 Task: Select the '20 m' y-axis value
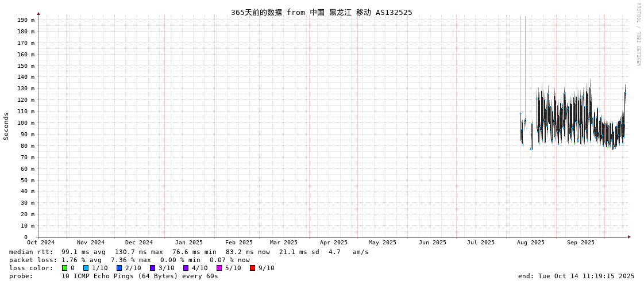pyautogui.click(x=28, y=214)
